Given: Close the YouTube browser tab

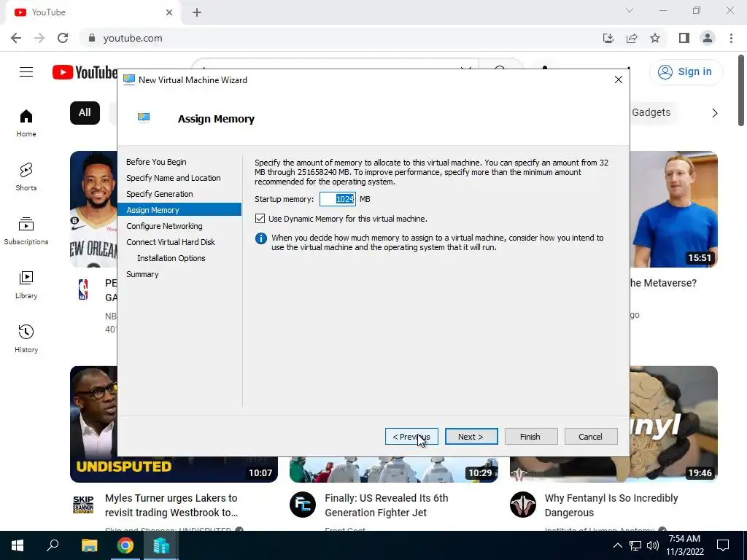Looking at the screenshot, I should (169, 12).
